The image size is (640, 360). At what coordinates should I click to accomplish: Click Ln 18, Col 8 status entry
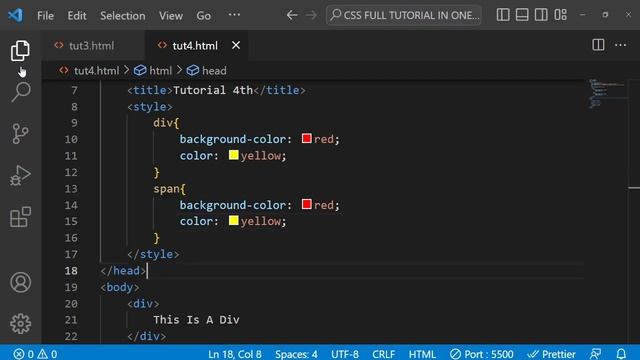[235, 354]
